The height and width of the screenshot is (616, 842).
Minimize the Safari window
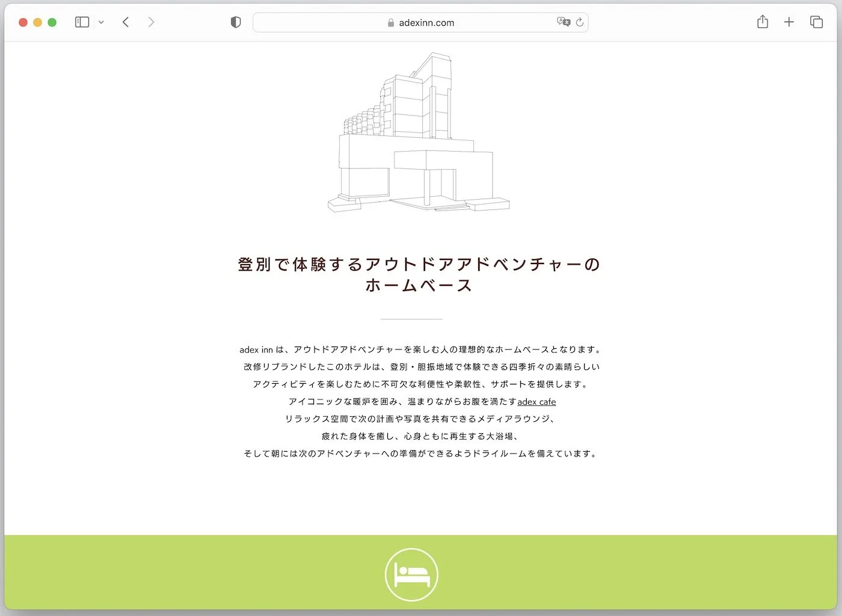point(37,22)
